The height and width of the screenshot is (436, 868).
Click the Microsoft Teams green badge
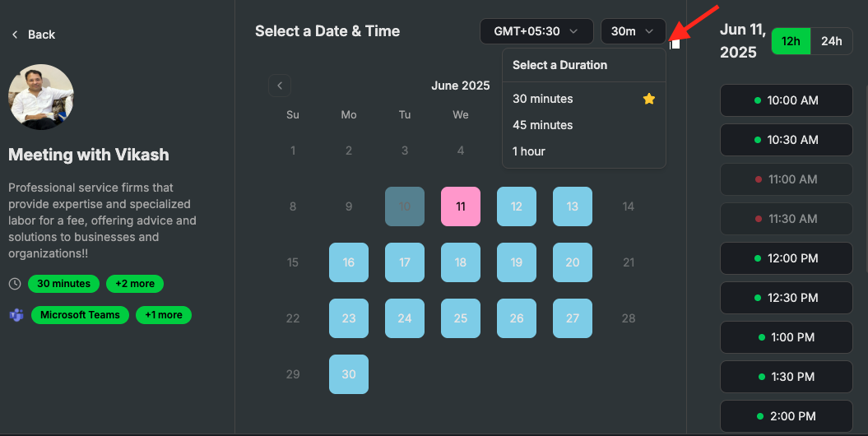(81, 315)
